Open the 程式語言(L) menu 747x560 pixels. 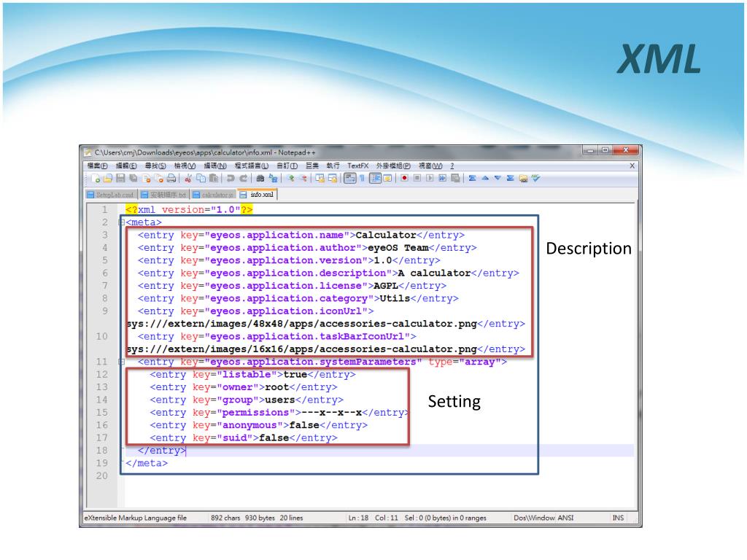(x=252, y=166)
